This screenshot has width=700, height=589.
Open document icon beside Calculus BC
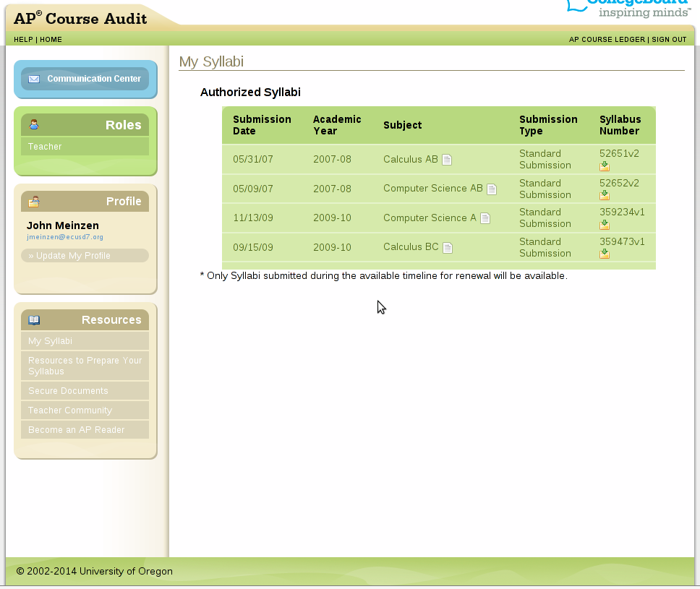[x=448, y=248]
